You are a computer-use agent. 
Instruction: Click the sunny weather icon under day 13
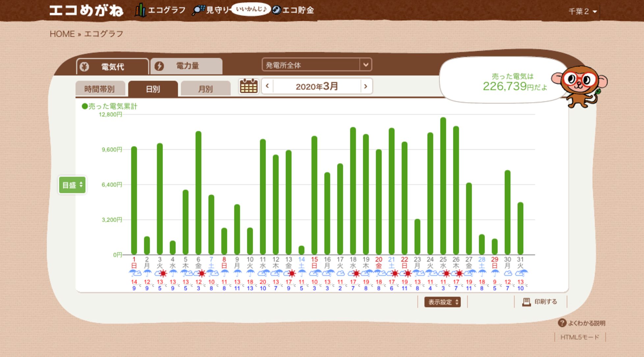pyautogui.click(x=292, y=273)
